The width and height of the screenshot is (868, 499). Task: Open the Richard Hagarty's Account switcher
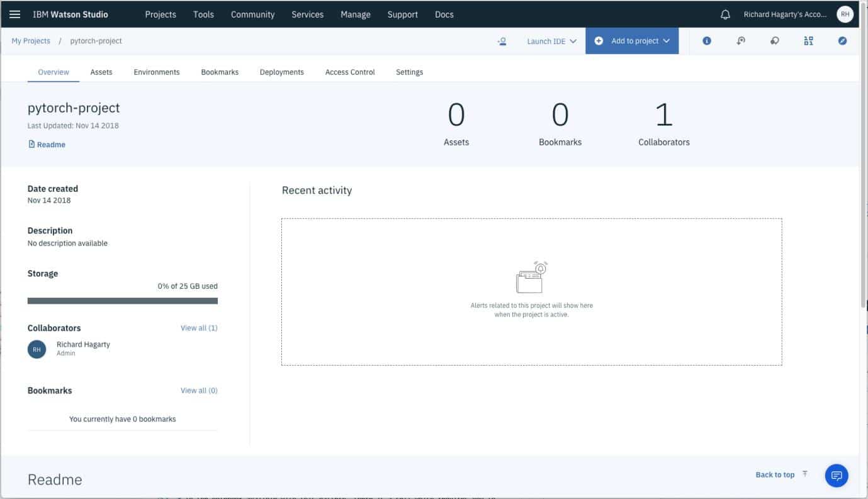785,14
